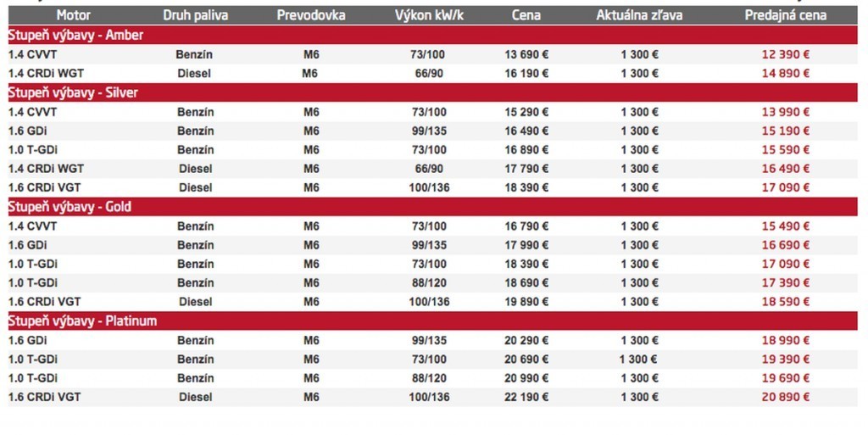Screen dimensions: 868x435
Task: Select the Aktuálna zľava column header
Action: coord(639,15)
